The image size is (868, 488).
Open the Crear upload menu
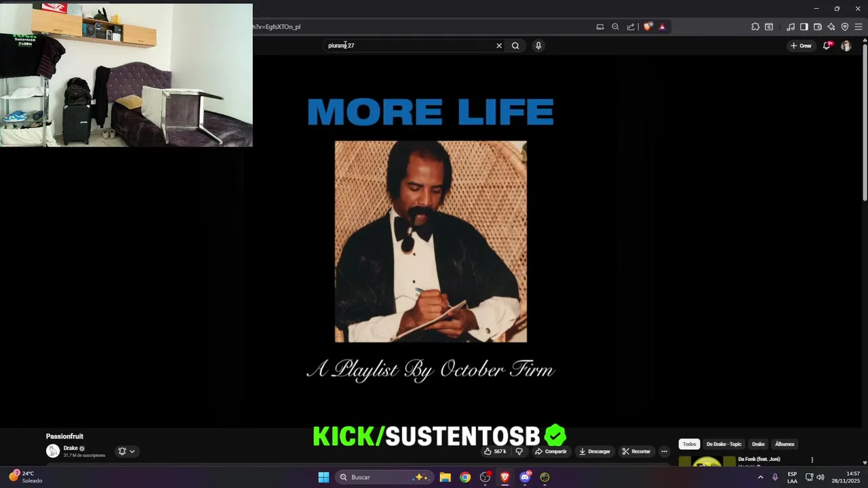tap(801, 45)
